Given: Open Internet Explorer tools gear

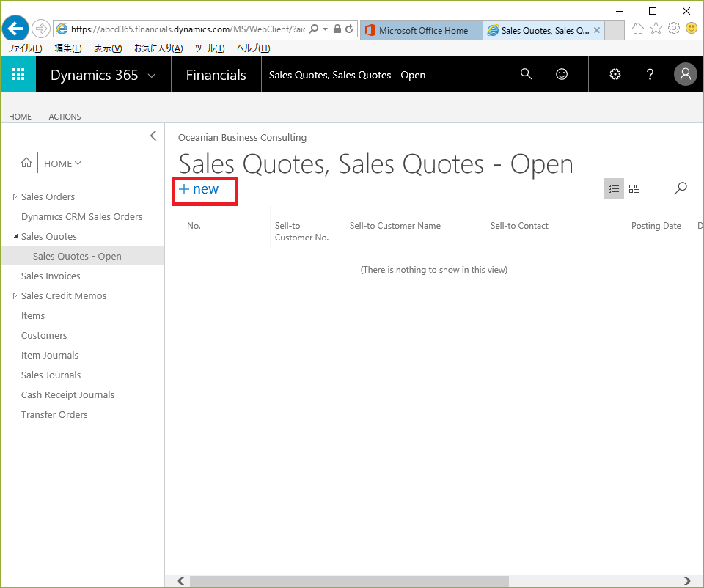Looking at the screenshot, I should pyautogui.click(x=673, y=29).
